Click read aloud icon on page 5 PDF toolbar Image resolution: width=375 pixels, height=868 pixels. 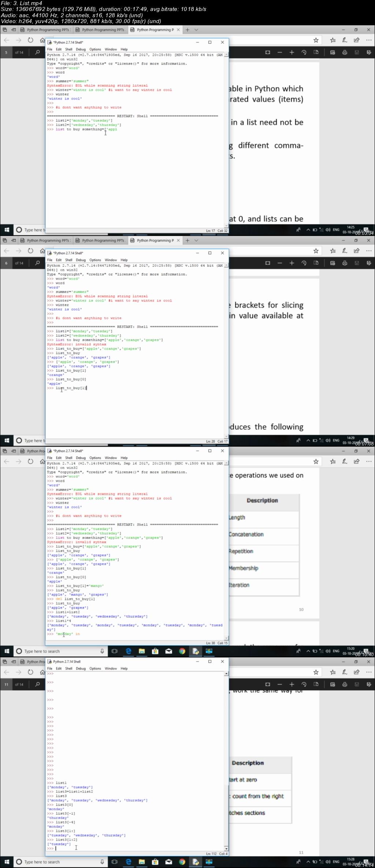[333, 52]
